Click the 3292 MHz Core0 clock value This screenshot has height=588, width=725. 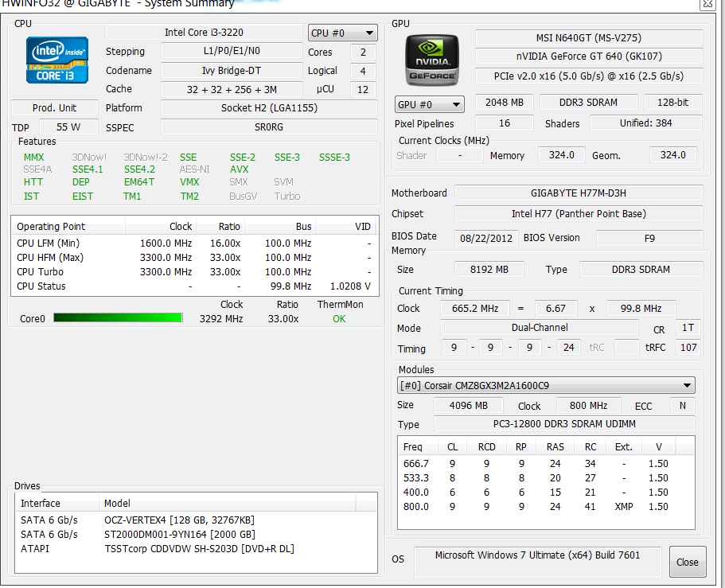(x=221, y=318)
